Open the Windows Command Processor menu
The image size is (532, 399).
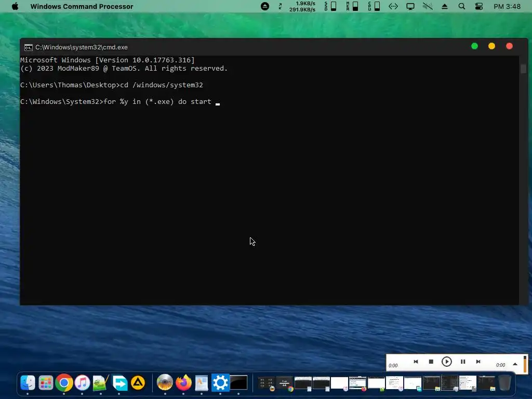pyautogui.click(x=82, y=6)
